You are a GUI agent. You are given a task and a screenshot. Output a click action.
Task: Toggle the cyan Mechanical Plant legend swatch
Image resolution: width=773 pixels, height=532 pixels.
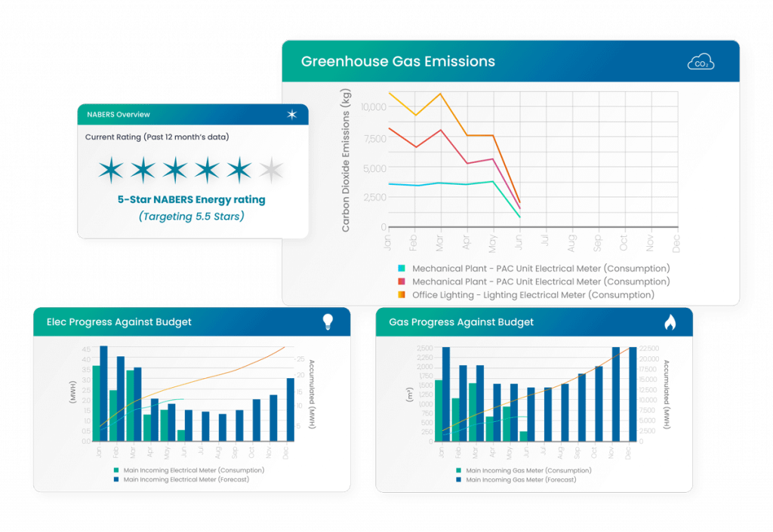click(x=402, y=269)
